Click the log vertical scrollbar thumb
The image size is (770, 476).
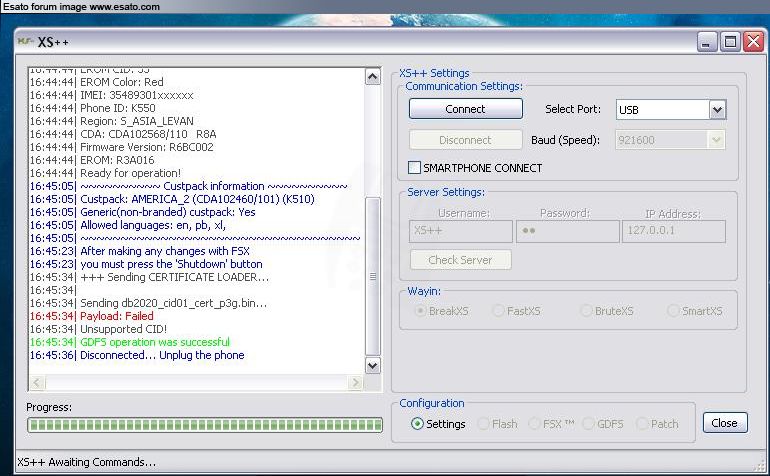click(373, 276)
